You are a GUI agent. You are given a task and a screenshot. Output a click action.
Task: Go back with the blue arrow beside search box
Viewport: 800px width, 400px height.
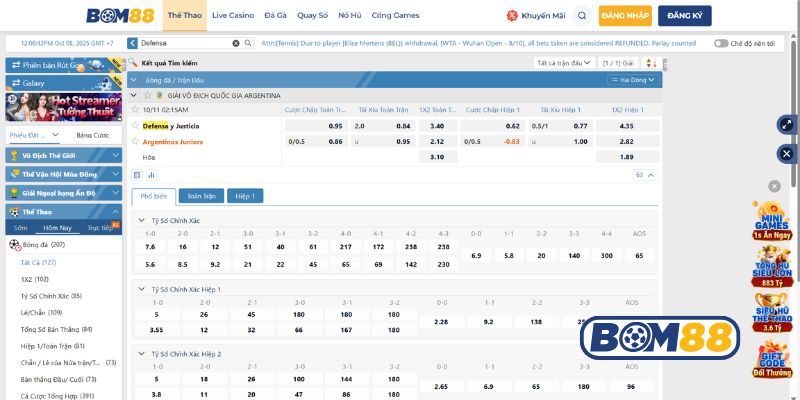pyautogui.click(x=132, y=43)
